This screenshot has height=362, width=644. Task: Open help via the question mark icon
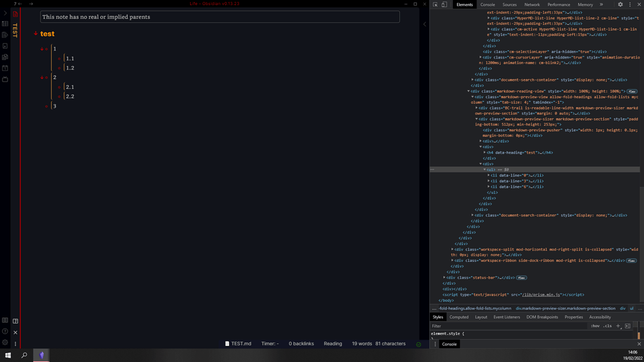5,331
